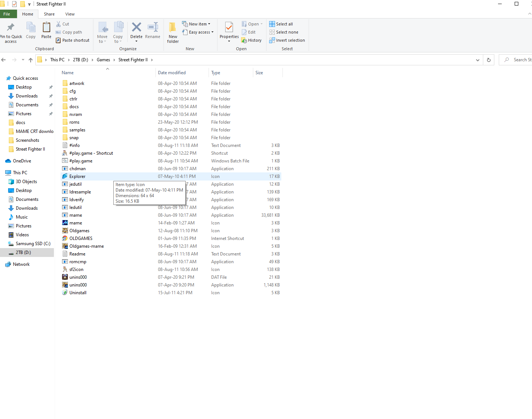Click Edit in the Open group
This screenshot has height=419, width=532.
pos(248,32)
